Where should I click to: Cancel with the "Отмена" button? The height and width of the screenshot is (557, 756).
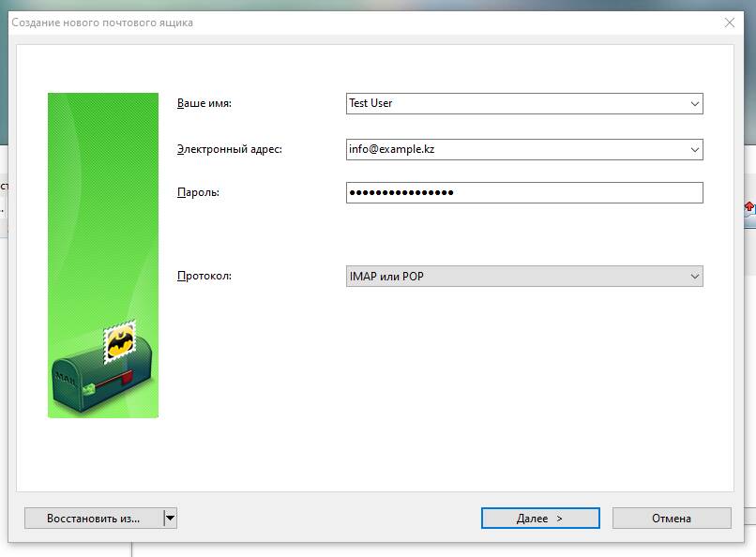[671, 518]
